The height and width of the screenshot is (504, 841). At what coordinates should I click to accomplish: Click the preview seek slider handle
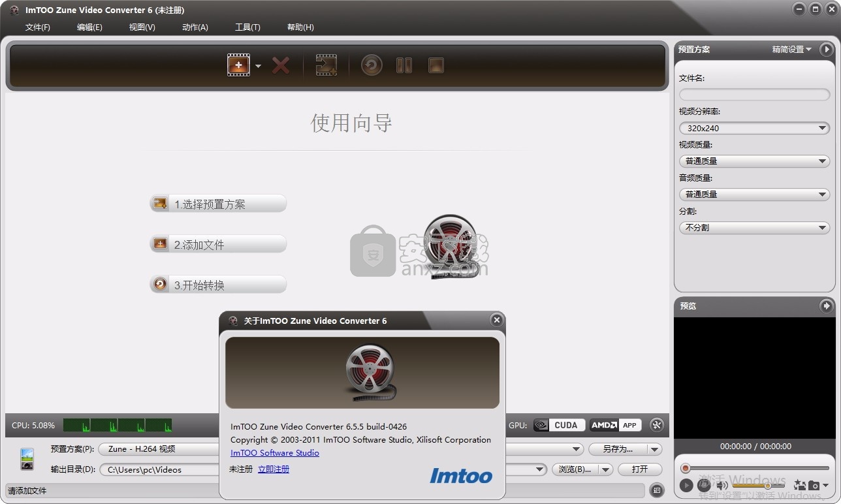pos(686,468)
